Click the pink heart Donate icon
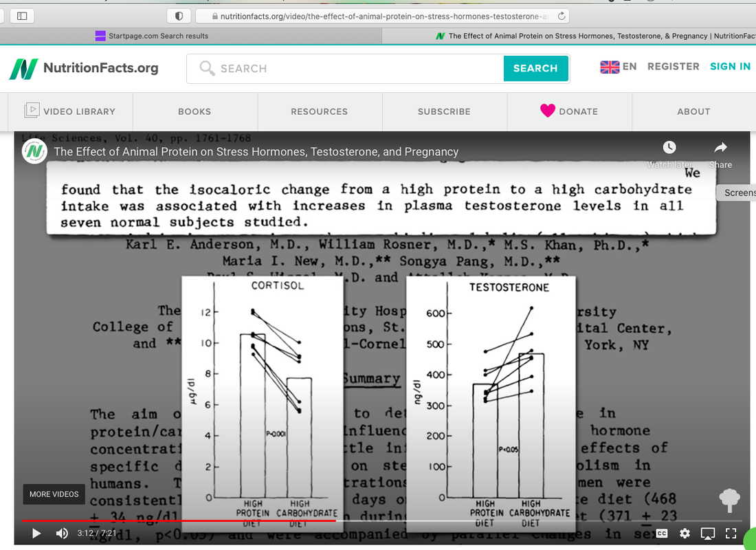 (x=548, y=111)
